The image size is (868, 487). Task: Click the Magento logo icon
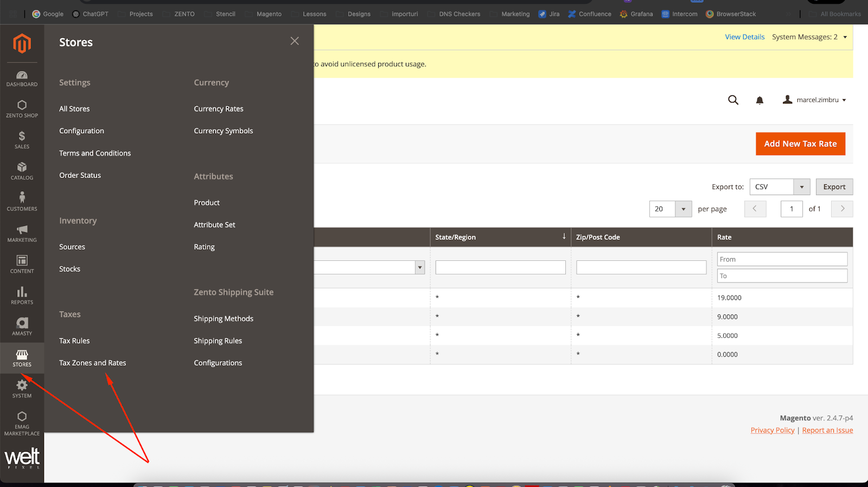(22, 43)
